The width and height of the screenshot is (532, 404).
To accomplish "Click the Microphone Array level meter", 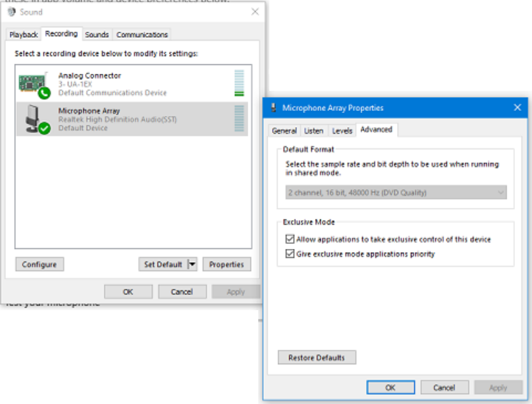I will pos(239,118).
